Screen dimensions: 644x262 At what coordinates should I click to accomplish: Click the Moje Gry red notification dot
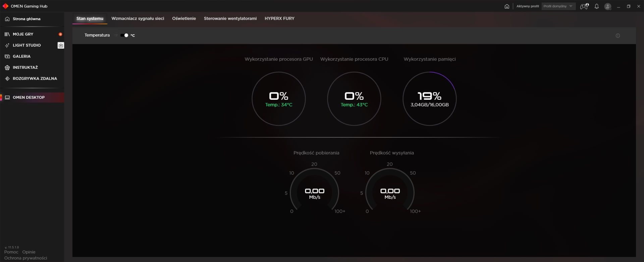[60, 34]
